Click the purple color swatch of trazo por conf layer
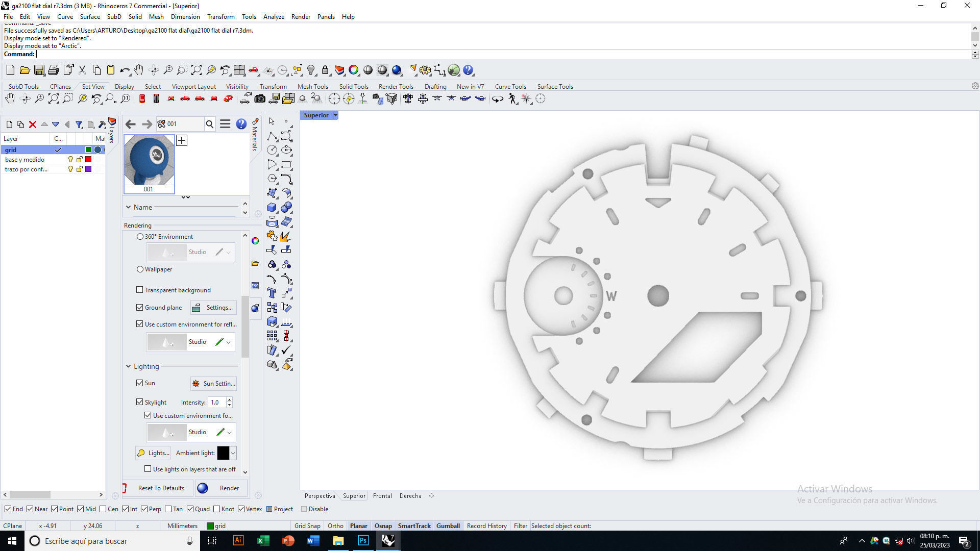The image size is (980, 551). [x=88, y=169]
